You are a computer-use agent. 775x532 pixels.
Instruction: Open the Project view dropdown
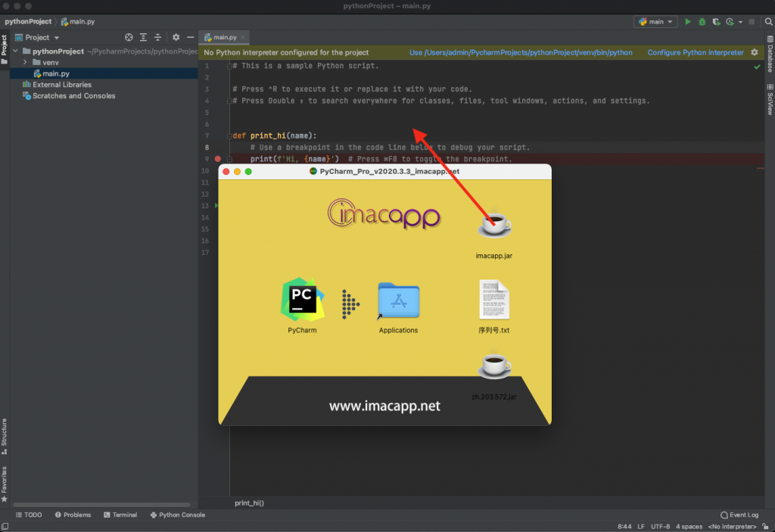pos(38,38)
